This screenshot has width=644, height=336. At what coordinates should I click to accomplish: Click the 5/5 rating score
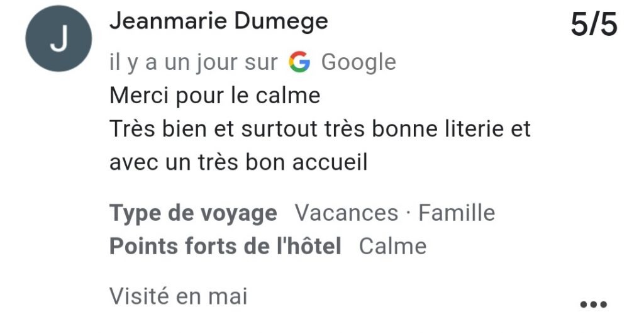tap(594, 26)
